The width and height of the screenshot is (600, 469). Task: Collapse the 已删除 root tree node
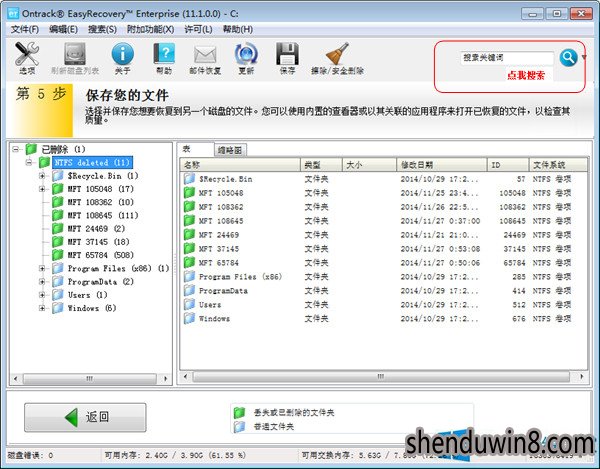coord(15,149)
